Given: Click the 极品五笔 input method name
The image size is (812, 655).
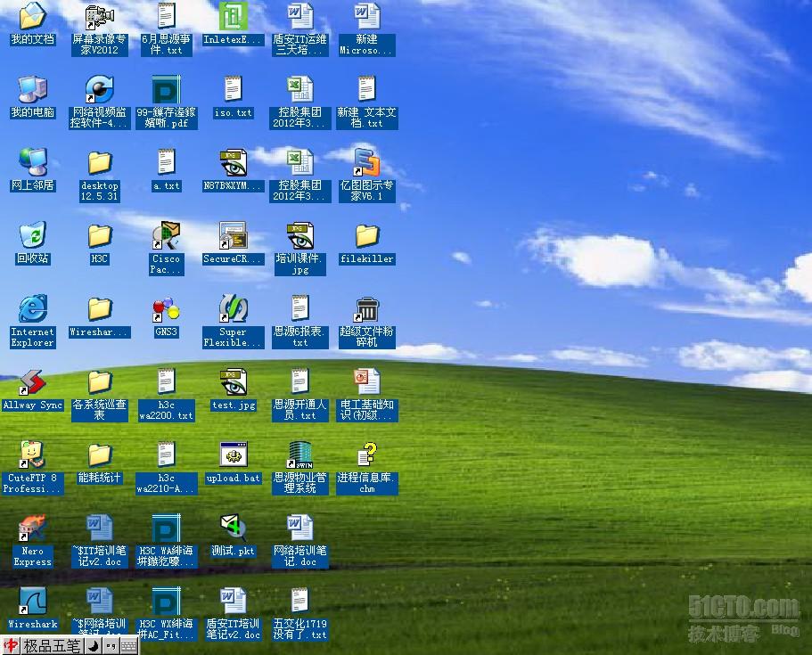Looking at the screenshot, I should (x=52, y=646).
